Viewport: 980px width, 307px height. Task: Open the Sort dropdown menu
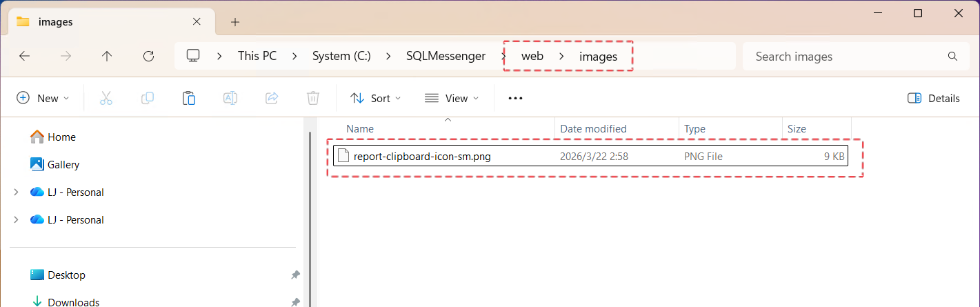376,98
